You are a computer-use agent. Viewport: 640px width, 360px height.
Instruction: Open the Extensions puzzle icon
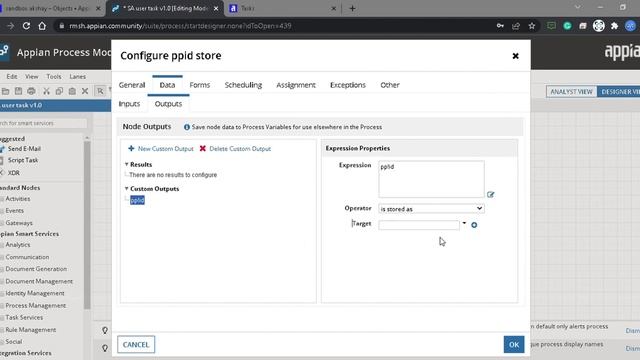[x=614, y=26]
